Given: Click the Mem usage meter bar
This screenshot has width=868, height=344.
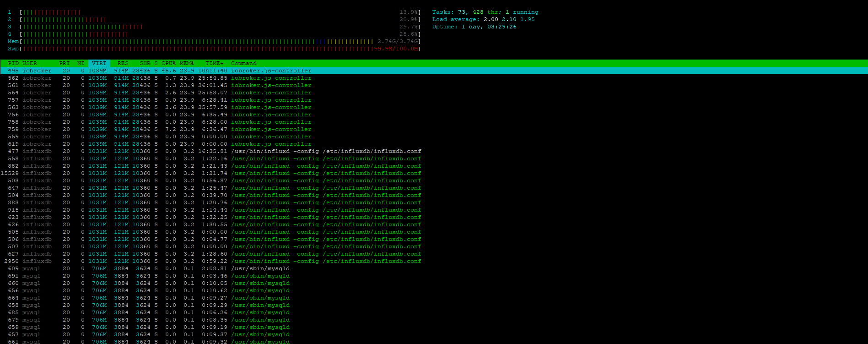Looking at the screenshot, I should (x=214, y=41).
